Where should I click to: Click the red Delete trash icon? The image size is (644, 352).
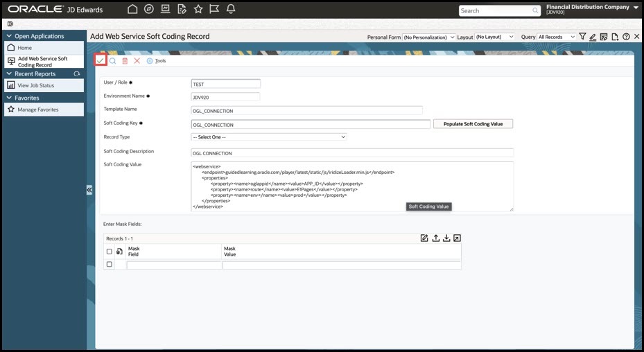coord(125,61)
